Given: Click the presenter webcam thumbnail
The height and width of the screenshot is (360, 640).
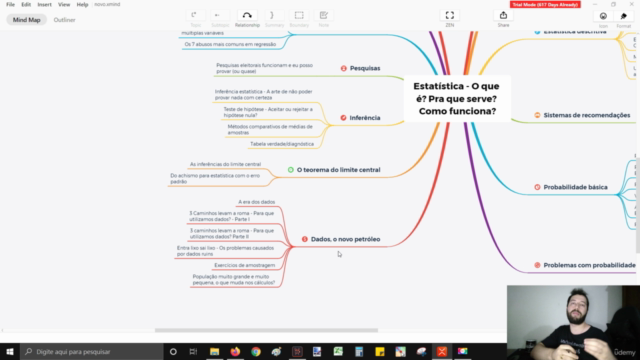Looking at the screenshot, I should [x=573, y=322].
